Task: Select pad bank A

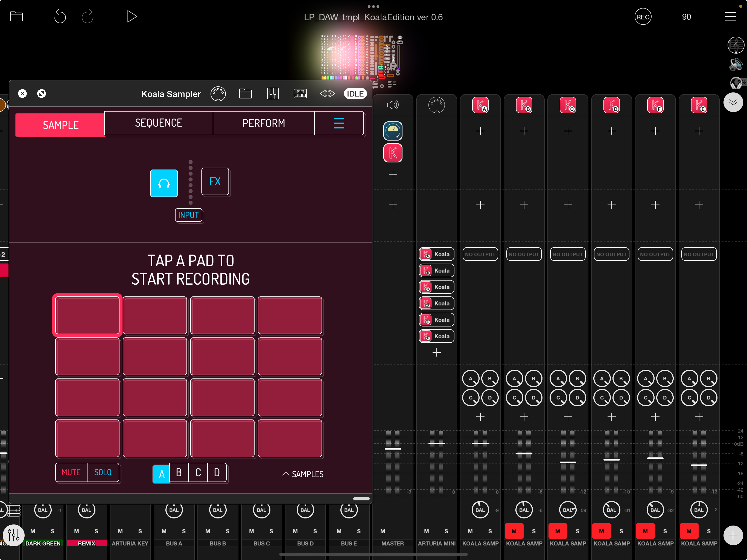Action: (161, 474)
